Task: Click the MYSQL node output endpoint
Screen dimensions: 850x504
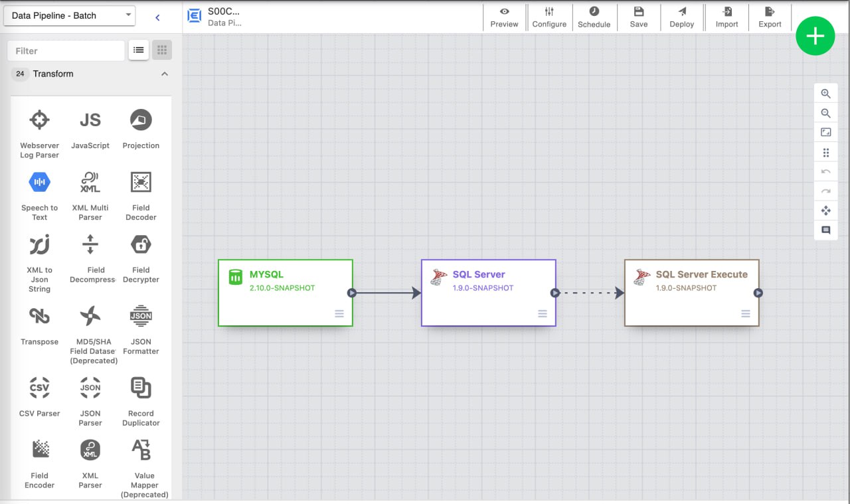Action: tap(352, 293)
